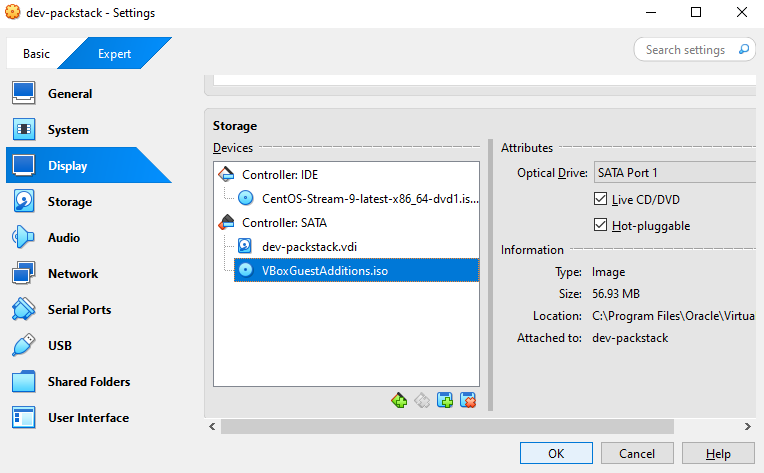Viewport: 764px width, 473px height.
Task: Open the Shared Folders section
Action: pos(88,382)
